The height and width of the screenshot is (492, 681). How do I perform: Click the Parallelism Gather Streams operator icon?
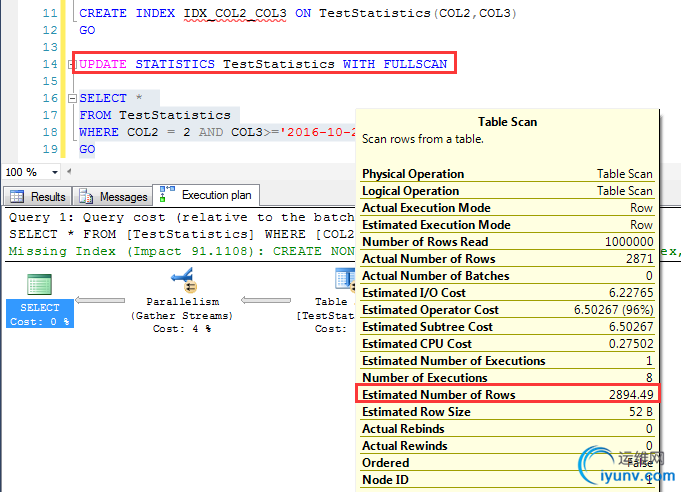(183, 281)
